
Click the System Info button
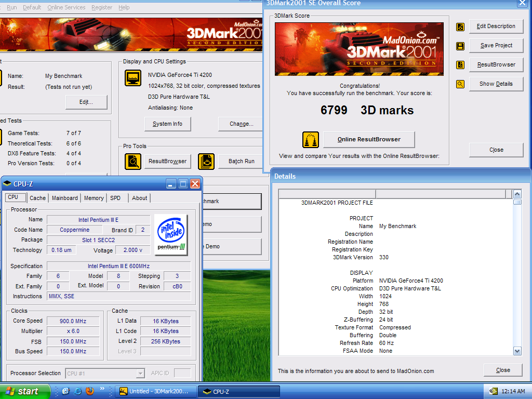coord(168,124)
